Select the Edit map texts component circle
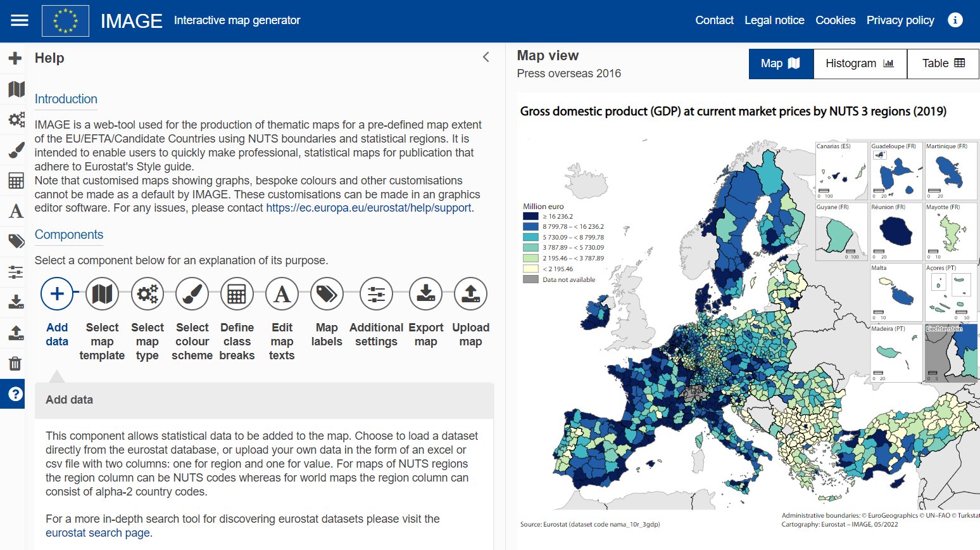The height and width of the screenshot is (550, 980). coord(282,294)
